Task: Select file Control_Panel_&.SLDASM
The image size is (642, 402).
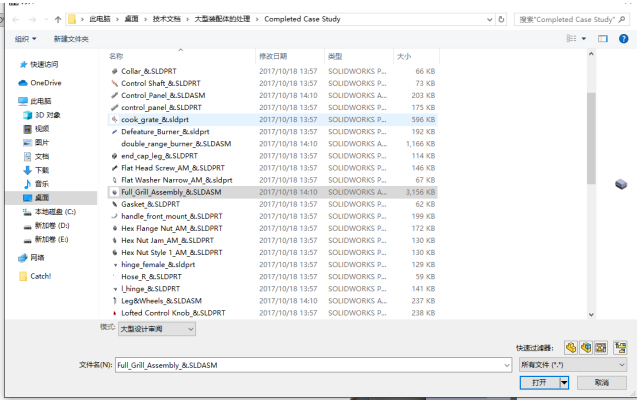Action: coord(163,95)
